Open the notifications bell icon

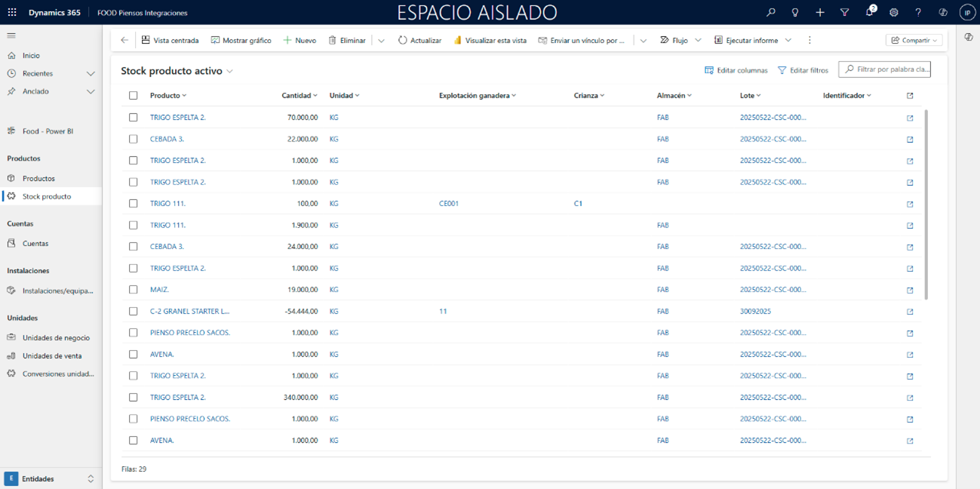pyautogui.click(x=869, y=13)
